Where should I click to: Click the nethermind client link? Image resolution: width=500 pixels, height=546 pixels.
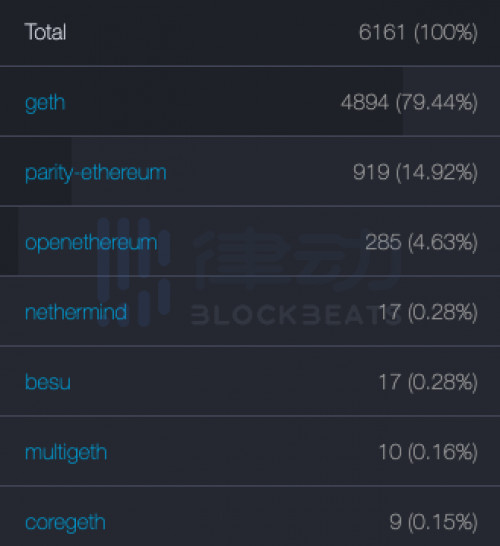76,312
